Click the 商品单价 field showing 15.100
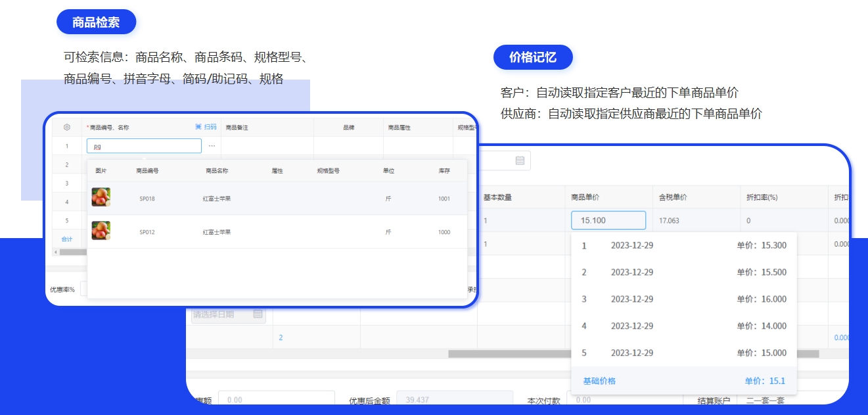Viewport: 868px width, 415px height. [x=608, y=220]
